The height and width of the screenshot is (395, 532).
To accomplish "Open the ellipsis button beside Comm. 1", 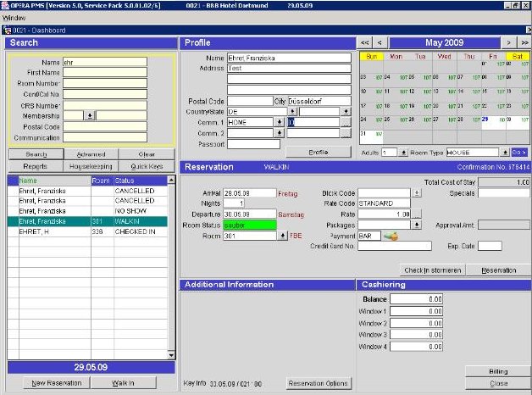I will click(x=346, y=122).
